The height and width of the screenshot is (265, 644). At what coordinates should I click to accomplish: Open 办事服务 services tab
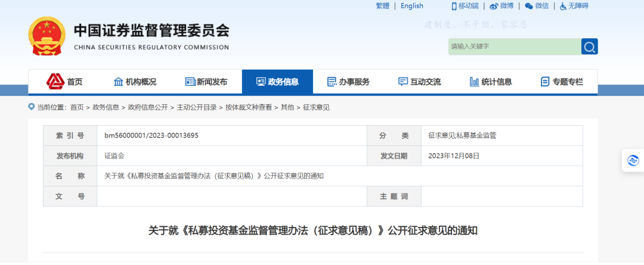coord(348,82)
